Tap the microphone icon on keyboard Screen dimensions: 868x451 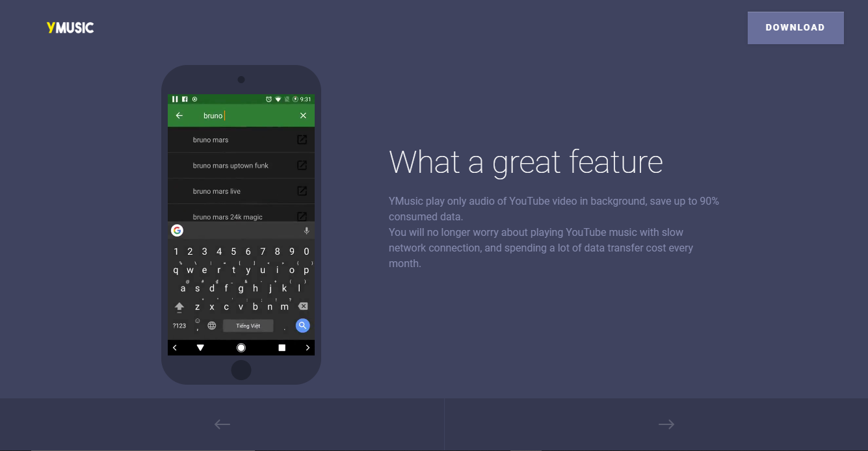click(x=306, y=231)
